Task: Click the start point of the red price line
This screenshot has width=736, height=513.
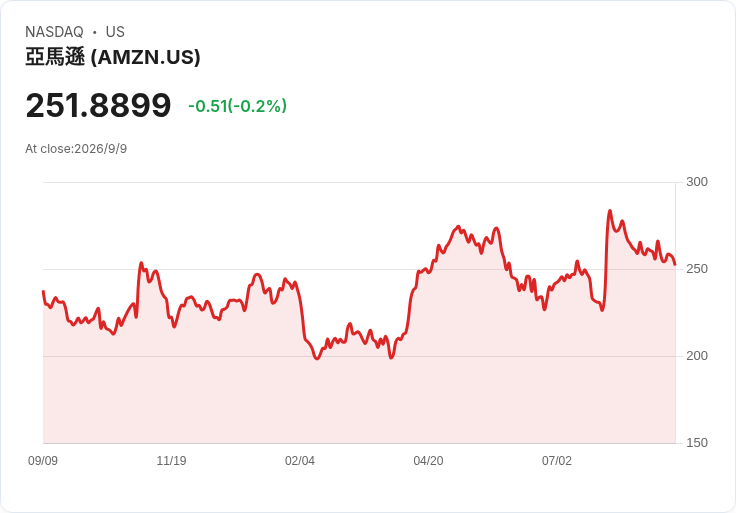Action: (43, 291)
